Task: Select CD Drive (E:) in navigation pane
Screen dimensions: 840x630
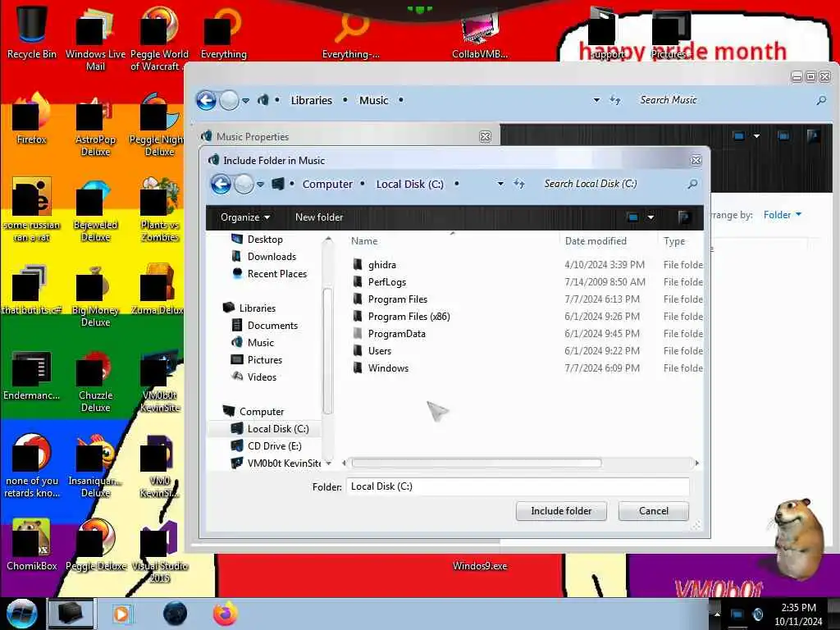Action: point(274,445)
